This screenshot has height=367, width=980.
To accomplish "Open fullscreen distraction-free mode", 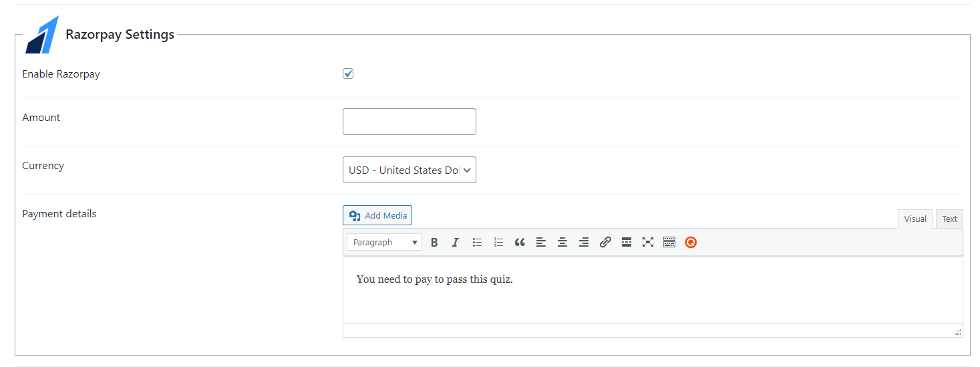I will (648, 242).
